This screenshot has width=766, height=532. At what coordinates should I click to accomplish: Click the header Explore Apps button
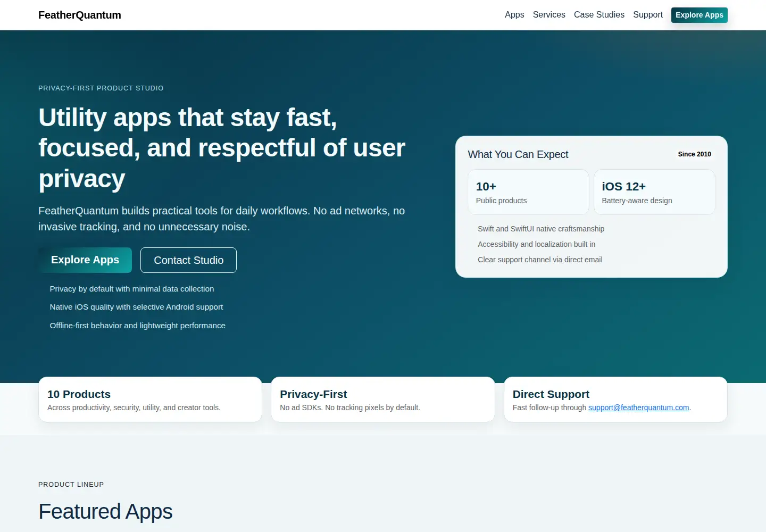[700, 15]
